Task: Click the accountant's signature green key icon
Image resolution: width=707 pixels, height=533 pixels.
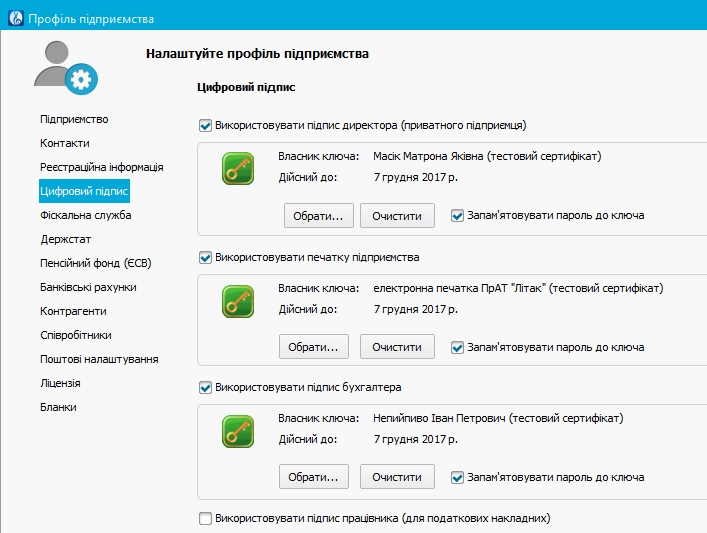Action: pyautogui.click(x=236, y=430)
